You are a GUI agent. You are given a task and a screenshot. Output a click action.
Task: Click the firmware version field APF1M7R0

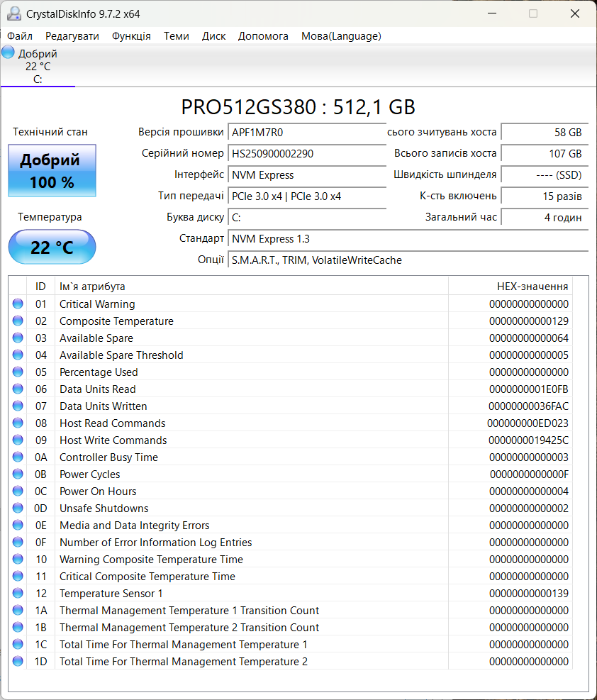click(307, 133)
